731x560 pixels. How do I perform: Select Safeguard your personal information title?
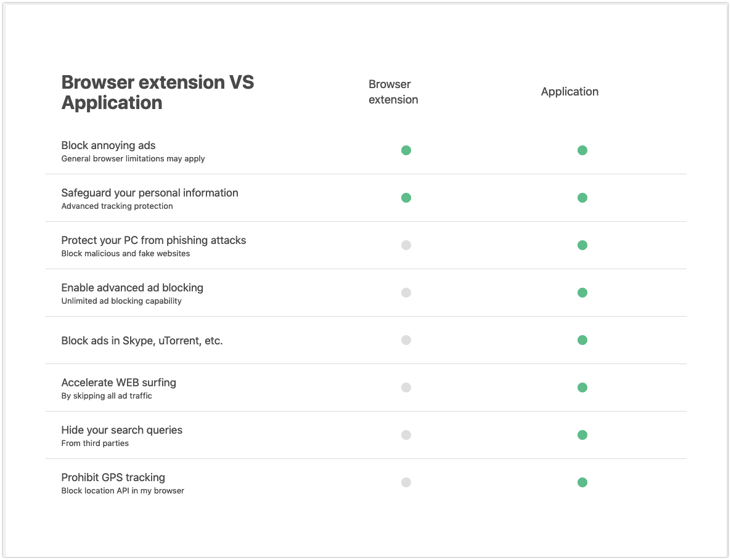150,193
